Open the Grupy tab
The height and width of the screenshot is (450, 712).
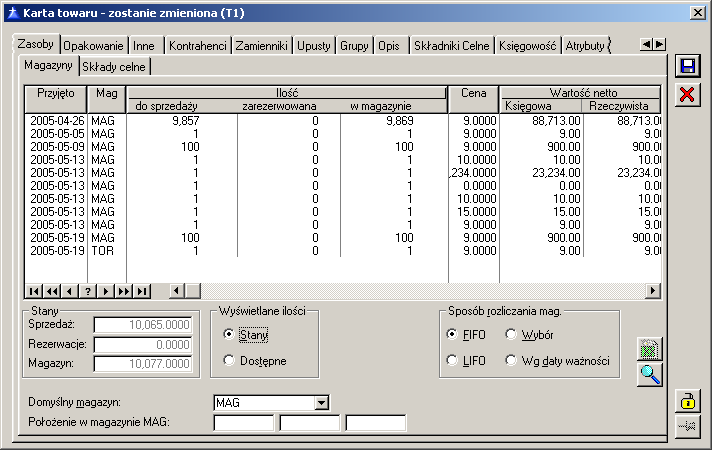(354, 46)
